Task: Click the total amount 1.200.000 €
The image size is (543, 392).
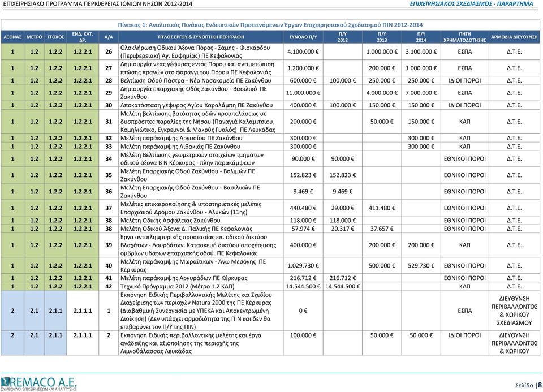Action: (x=303, y=68)
